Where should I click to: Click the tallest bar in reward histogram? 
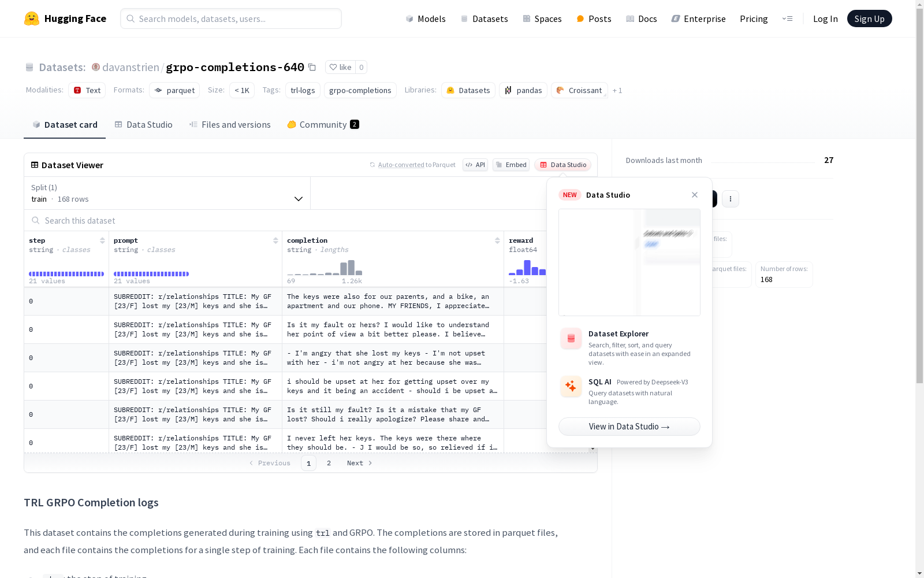tap(527, 268)
